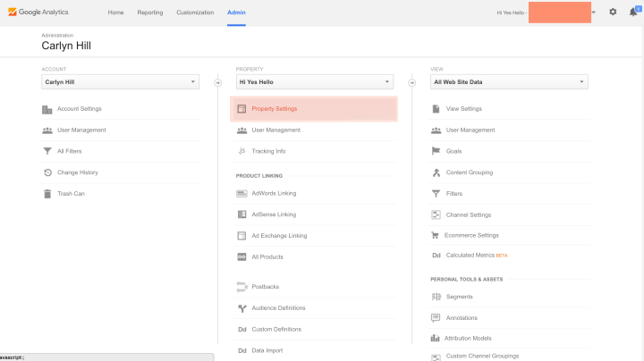This screenshot has width=644, height=361.
Task: Click the Carlyn Hill page heading
Action: coord(66,46)
